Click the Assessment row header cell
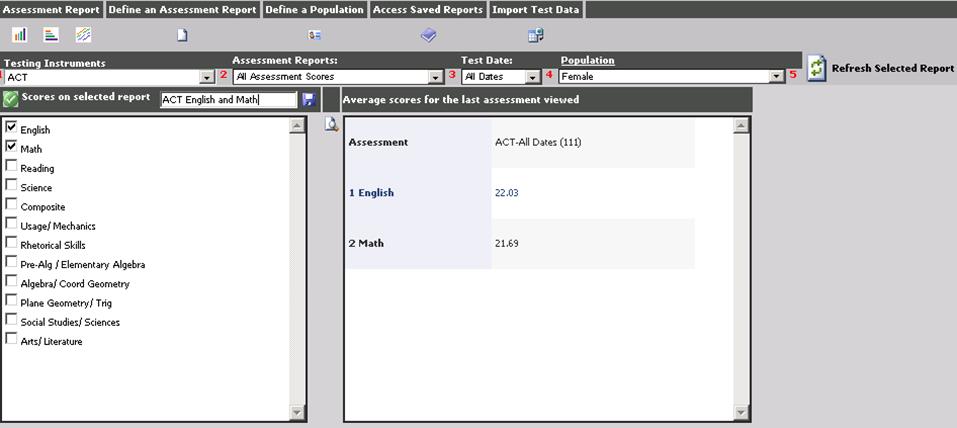The height and width of the screenshot is (428, 957). click(418, 142)
